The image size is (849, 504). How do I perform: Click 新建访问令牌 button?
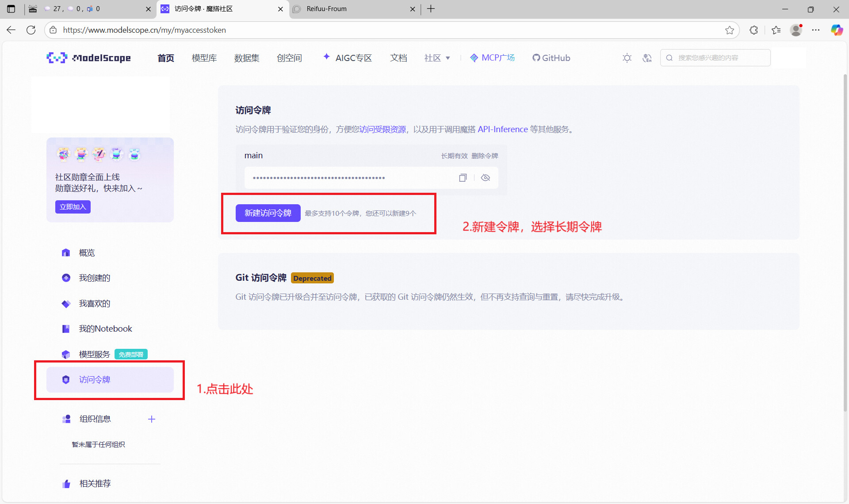pos(268,213)
